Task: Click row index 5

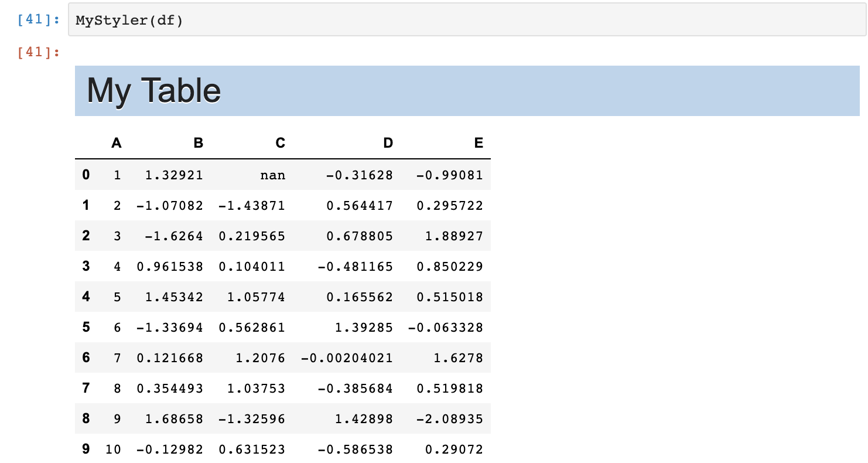Action: click(86, 327)
